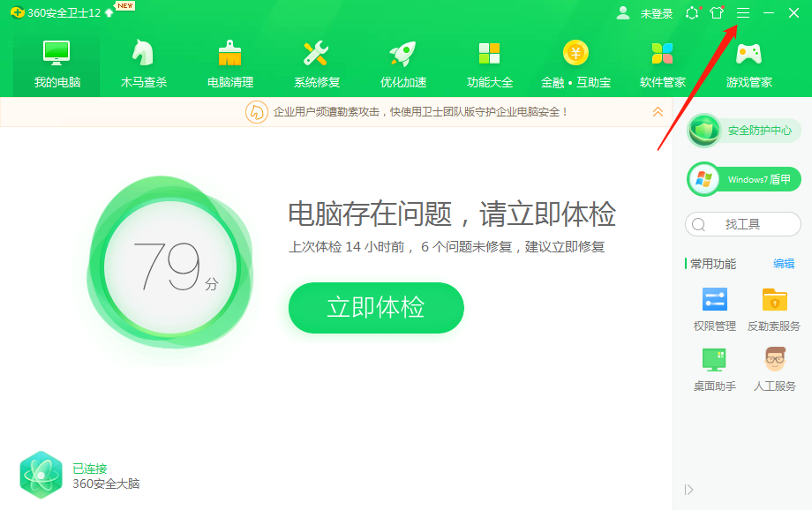Click the NEW badge by title
This screenshot has width=812, height=510.
[x=124, y=5]
